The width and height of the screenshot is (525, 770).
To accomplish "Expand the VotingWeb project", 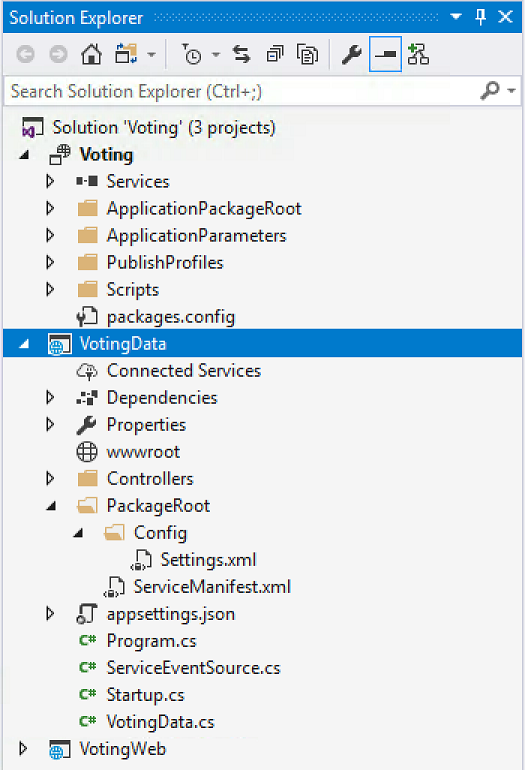I will [23, 748].
